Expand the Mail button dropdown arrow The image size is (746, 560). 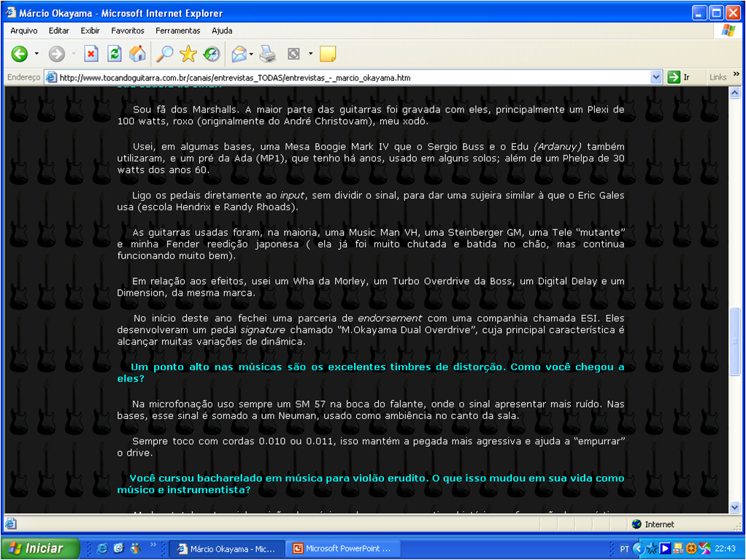[251, 54]
